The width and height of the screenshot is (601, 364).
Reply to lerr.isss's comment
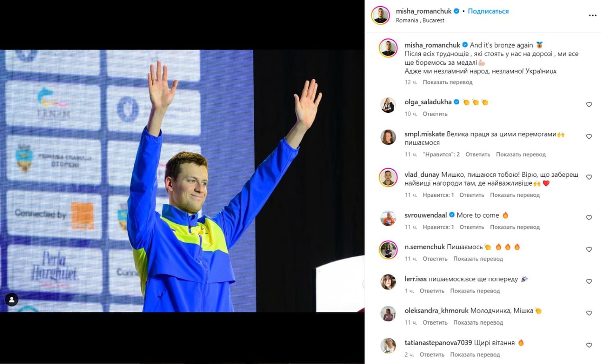click(432, 291)
